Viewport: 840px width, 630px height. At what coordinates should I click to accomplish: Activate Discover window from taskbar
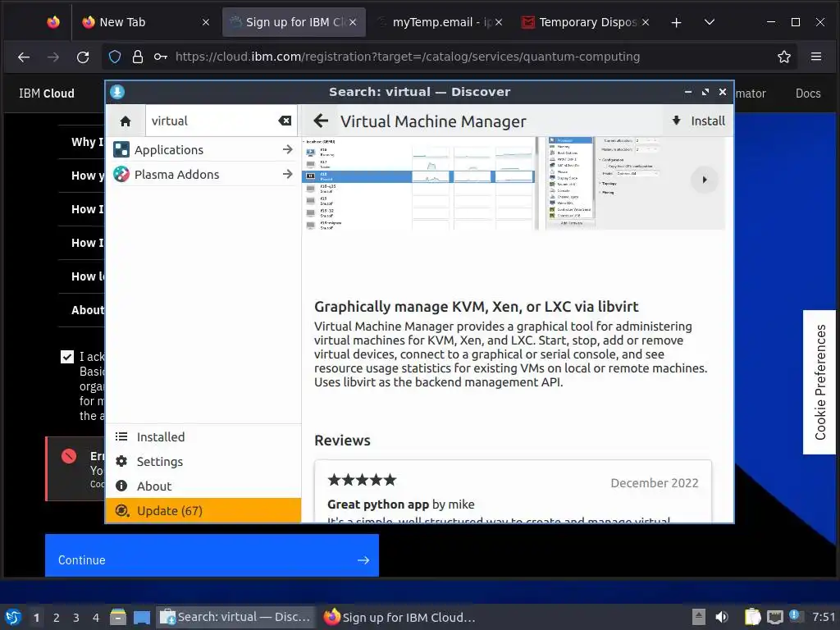[235, 617]
